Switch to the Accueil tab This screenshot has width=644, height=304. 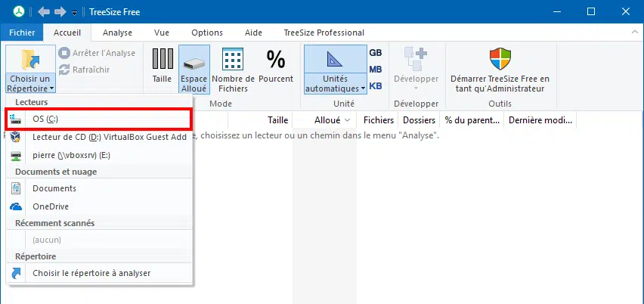[67, 33]
